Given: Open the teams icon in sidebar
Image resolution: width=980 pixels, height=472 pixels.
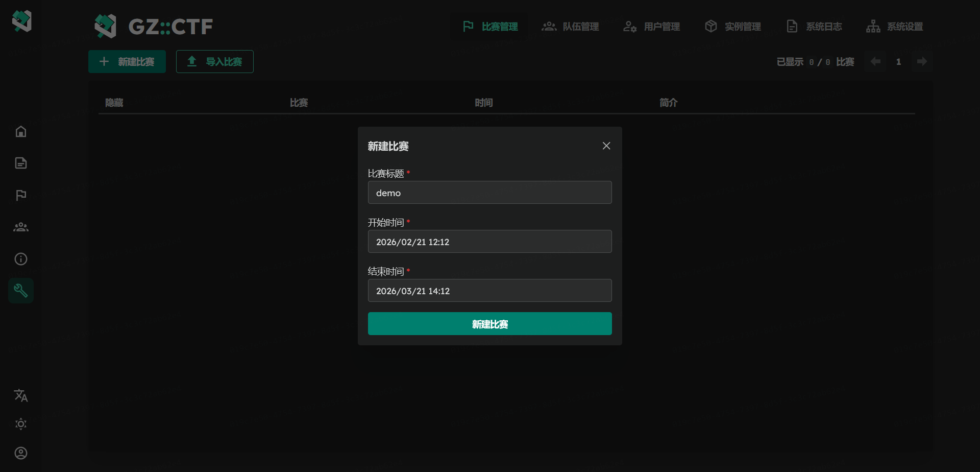Looking at the screenshot, I should (x=21, y=227).
